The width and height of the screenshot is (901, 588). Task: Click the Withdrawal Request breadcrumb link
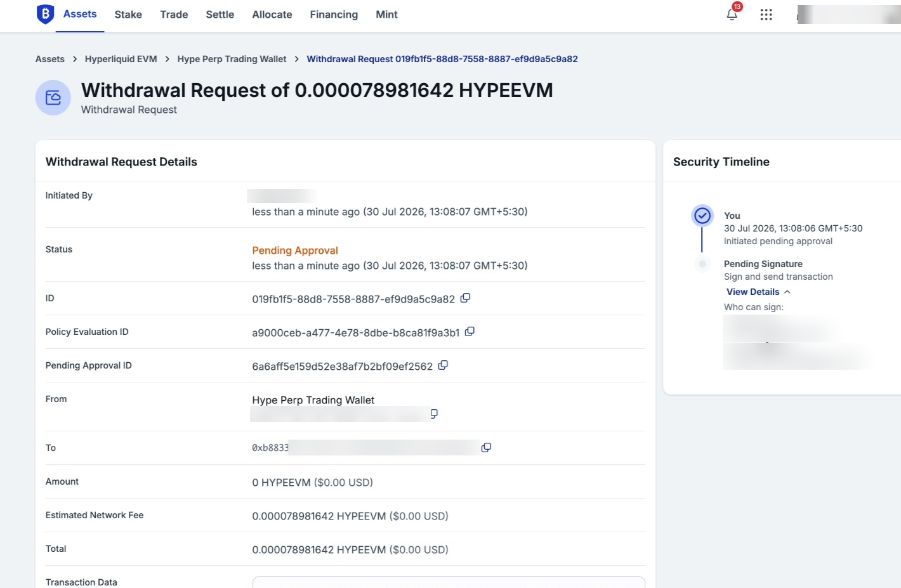coord(442,59)
